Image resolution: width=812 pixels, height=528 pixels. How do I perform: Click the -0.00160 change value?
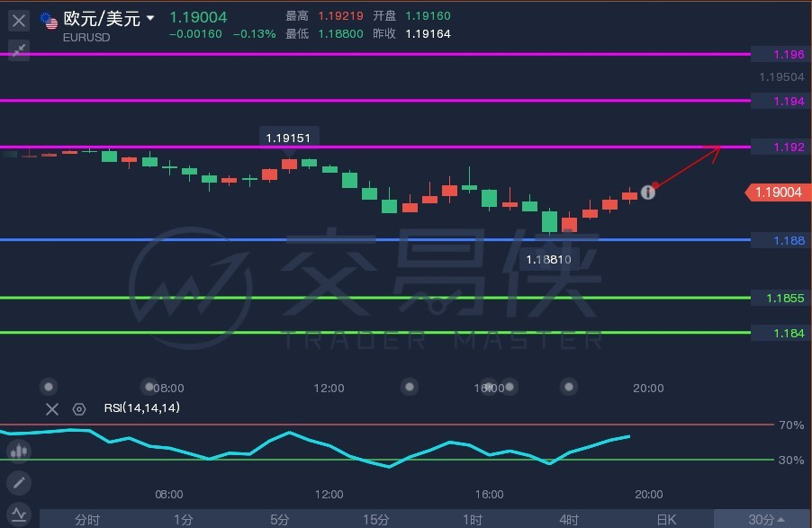[x=195, y=34]
